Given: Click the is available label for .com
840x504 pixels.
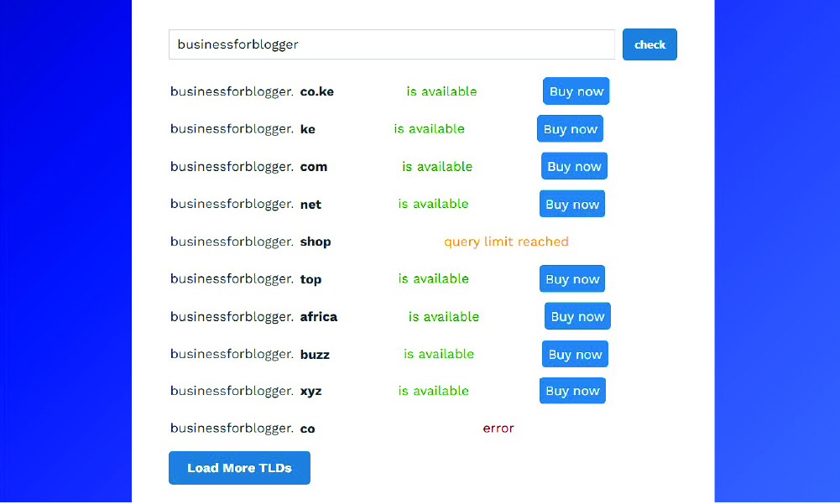Looking at the screenshot, I should tap(436, 166).
